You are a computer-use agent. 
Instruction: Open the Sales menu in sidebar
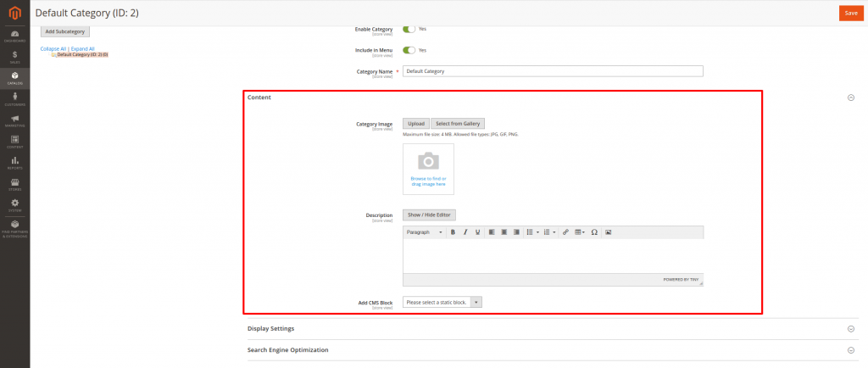click(x=14, y=56)
